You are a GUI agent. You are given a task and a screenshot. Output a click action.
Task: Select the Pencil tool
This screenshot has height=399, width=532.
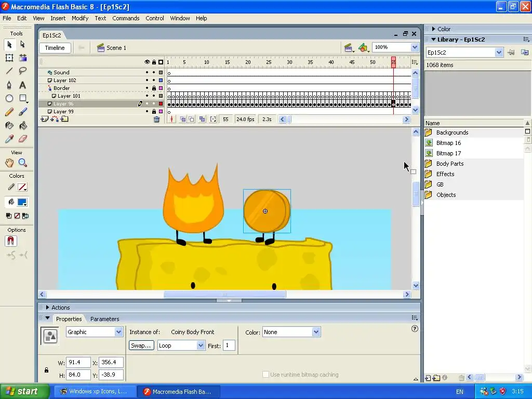[9, 112]
